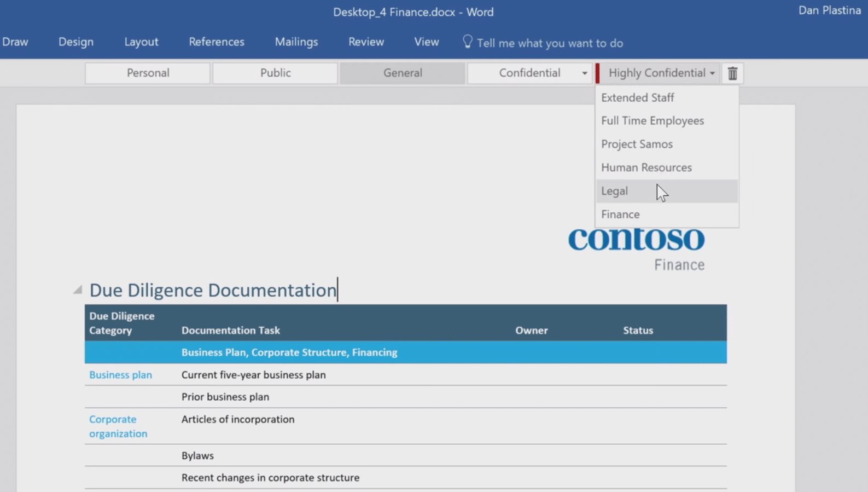Click the Documentation Task column header

[230, 331]
